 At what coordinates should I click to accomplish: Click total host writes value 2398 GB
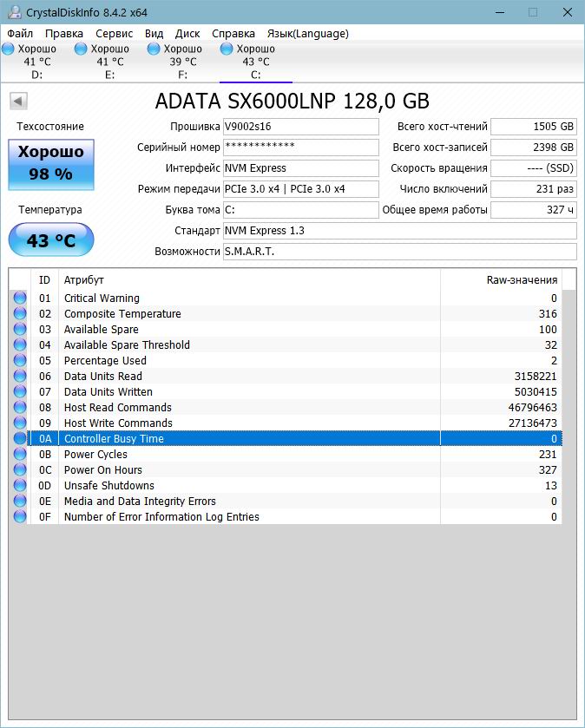534,148
